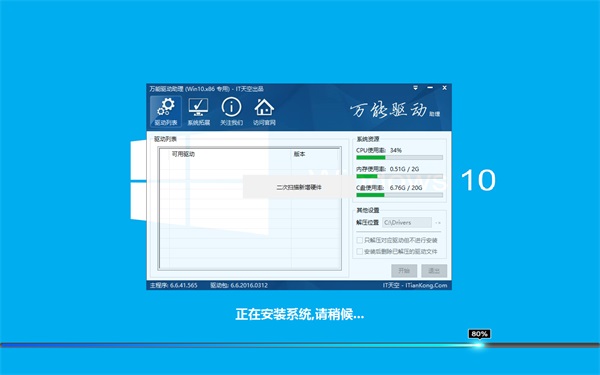Click 主程序: 6.6.41.565 version text
This screenshot has width=600, height=375.
[173, 285]
